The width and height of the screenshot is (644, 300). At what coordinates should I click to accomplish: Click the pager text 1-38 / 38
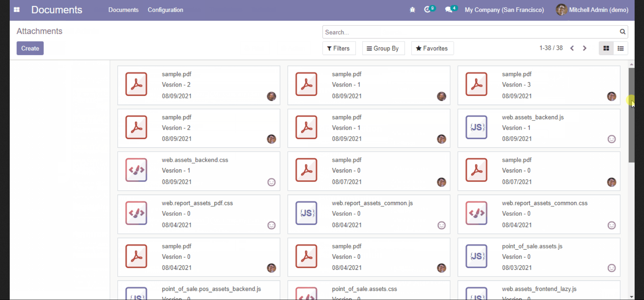coord(551,48)
